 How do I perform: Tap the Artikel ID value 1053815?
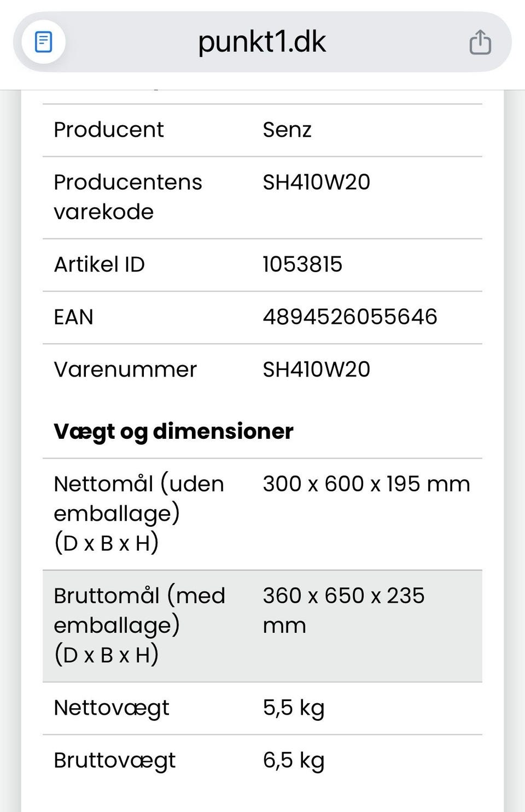pos(302,264)
